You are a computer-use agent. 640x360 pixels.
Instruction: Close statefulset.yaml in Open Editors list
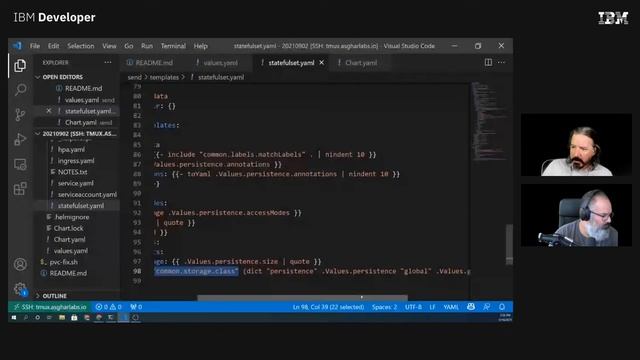tap(49, 111)
